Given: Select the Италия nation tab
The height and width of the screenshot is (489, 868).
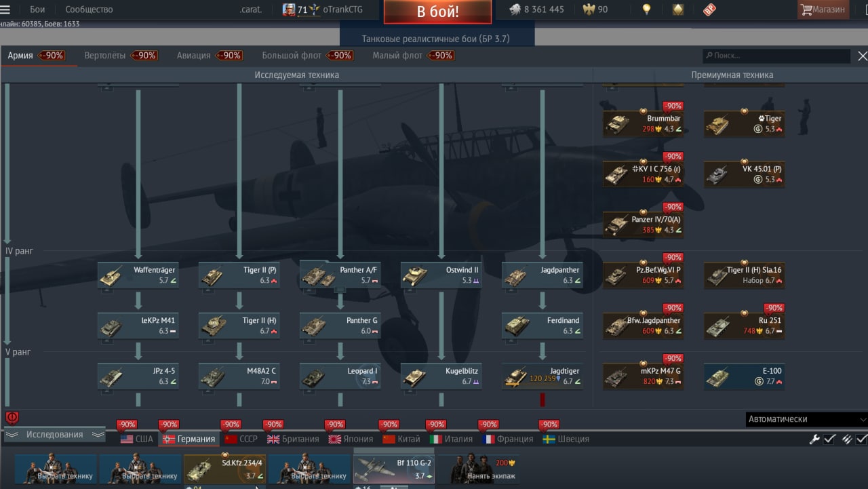Looking at the screenshot, I should [x=452, y=439].
